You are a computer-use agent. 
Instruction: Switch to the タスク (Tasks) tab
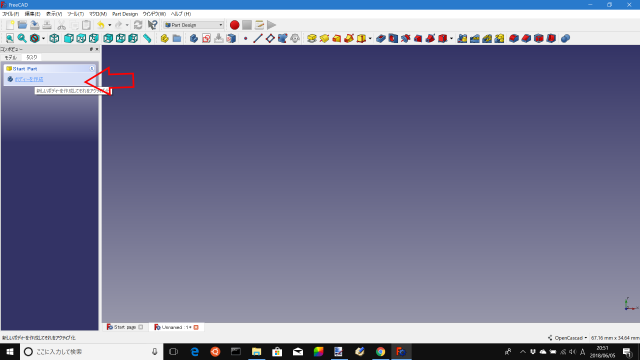[x=31, y=58]
